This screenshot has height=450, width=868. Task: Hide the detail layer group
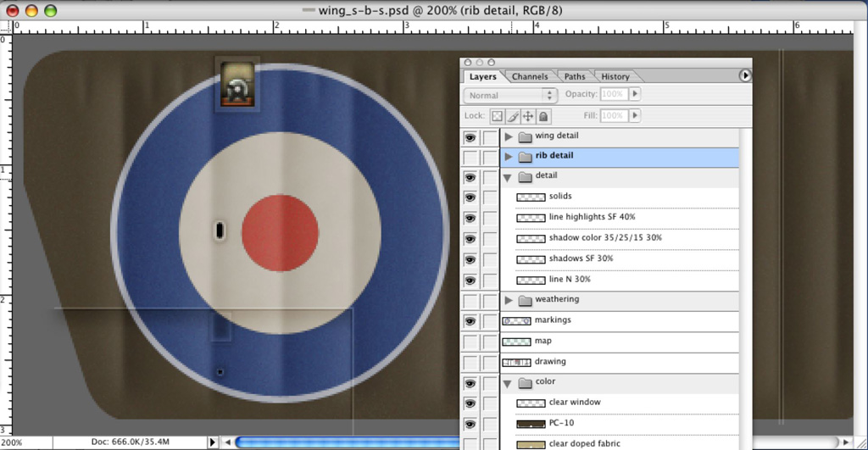pos(470,177)
